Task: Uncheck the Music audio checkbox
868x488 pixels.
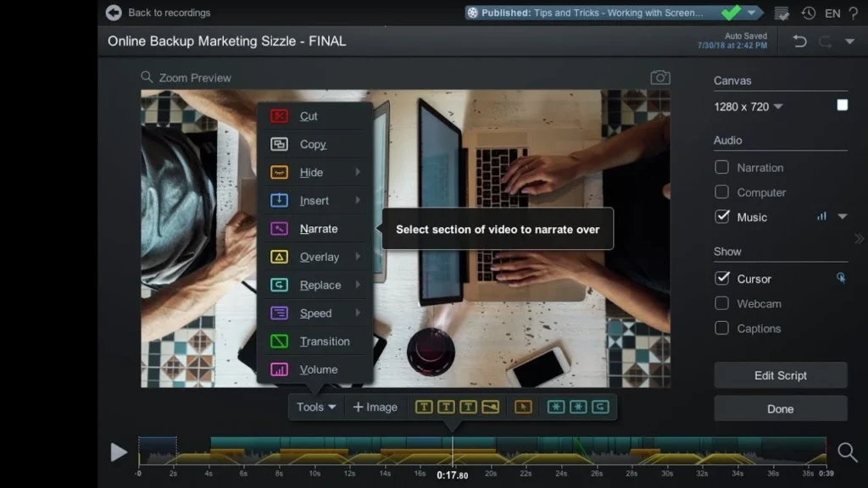Action: pos(722,217)
